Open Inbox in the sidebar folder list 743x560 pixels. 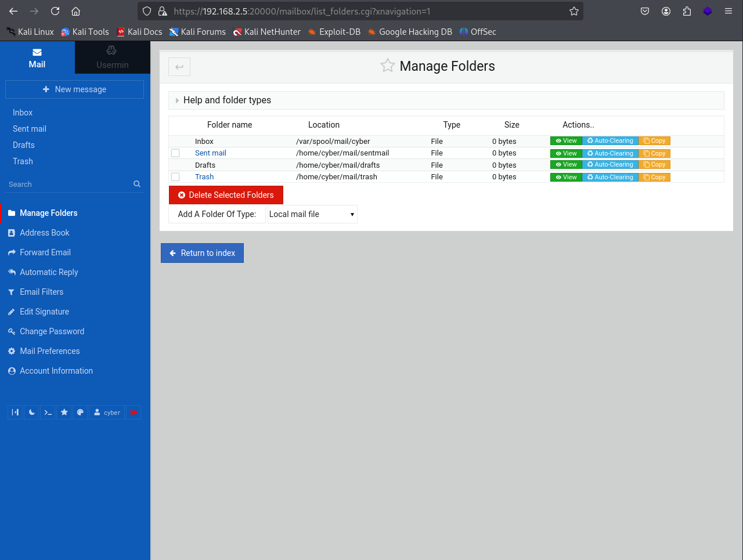(x=23, y=113)
